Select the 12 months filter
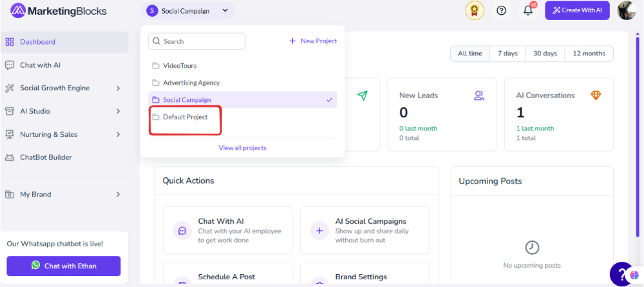The width and height of the screenshot is (644, 287). (589, 54)
